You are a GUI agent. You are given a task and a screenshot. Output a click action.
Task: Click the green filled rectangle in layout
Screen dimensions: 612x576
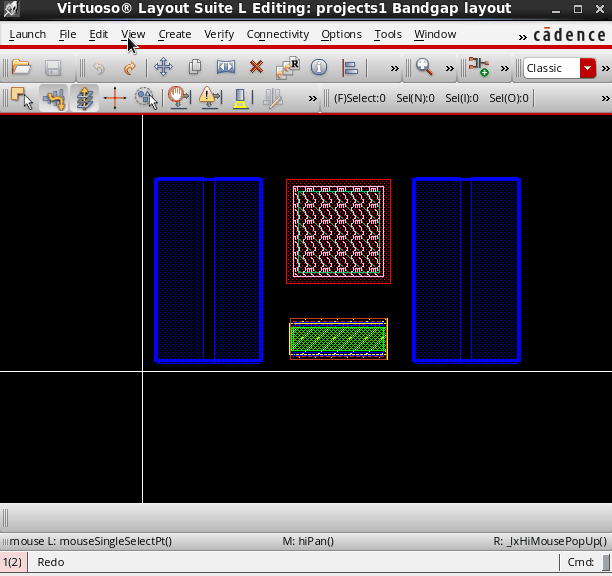pos(338,340)
